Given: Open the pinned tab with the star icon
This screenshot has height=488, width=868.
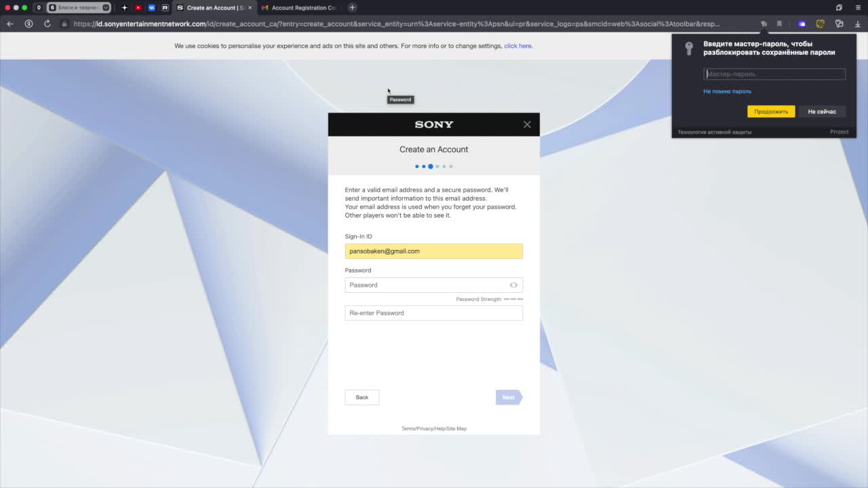Looking at the screenshot, I should click(124, 7).
